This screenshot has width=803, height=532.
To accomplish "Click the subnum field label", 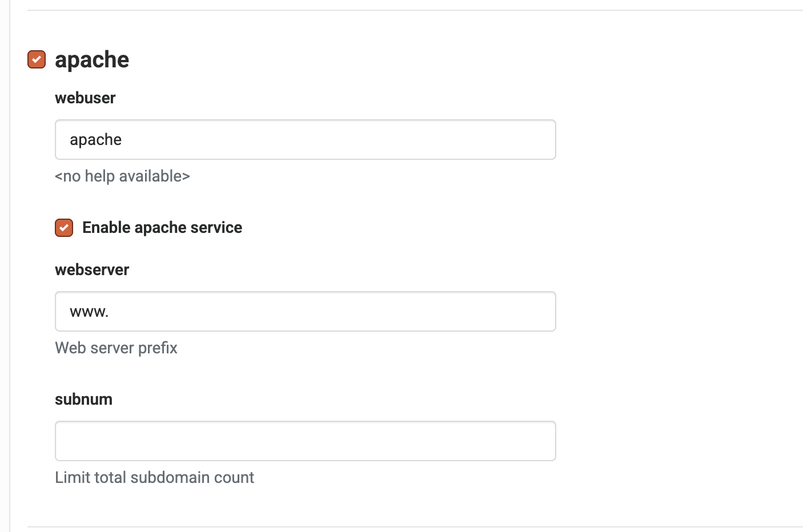I will pyautogui.click(x=83, y=400).
